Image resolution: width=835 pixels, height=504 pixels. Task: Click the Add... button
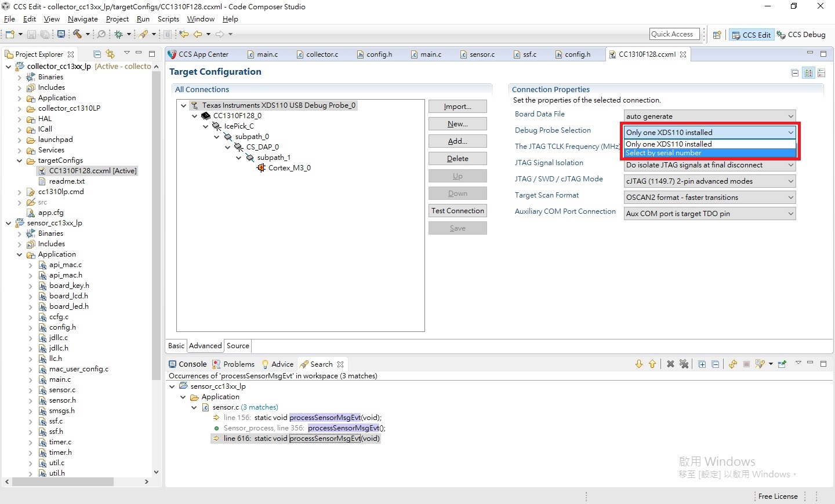[458, 141]
